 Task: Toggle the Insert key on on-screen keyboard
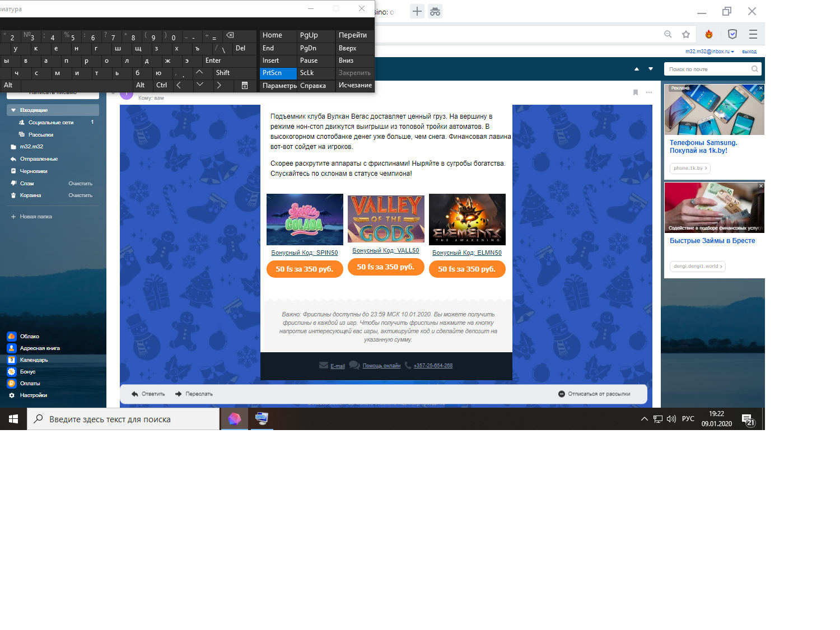click(x=278, y=60)
